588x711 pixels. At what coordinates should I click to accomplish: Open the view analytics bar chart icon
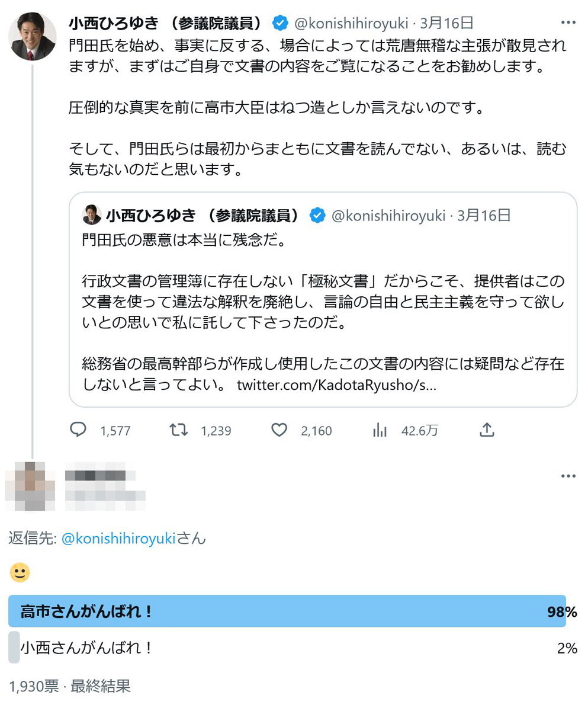click(380, 430)
